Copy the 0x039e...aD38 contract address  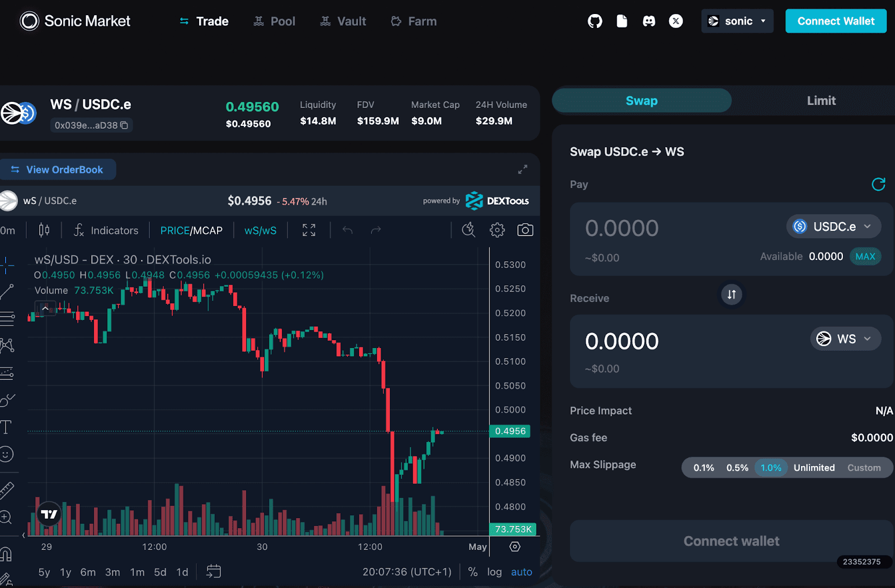coord(124,125)
